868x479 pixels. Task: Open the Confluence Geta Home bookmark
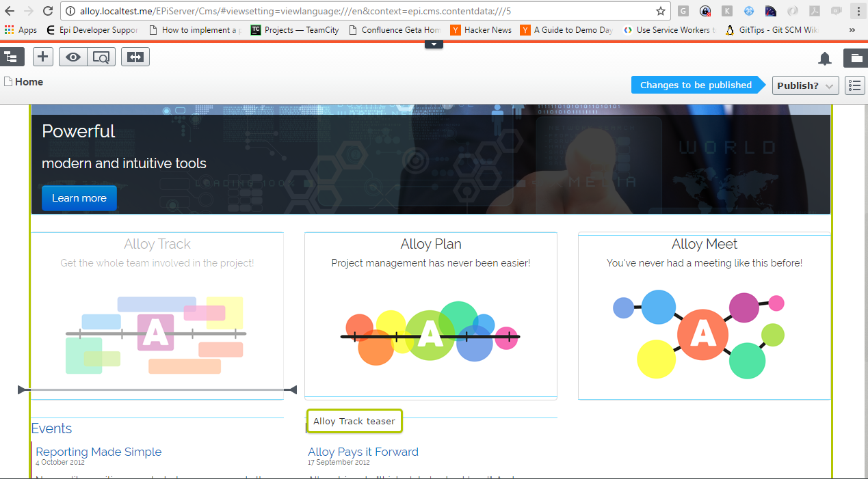tap(395, 30)
